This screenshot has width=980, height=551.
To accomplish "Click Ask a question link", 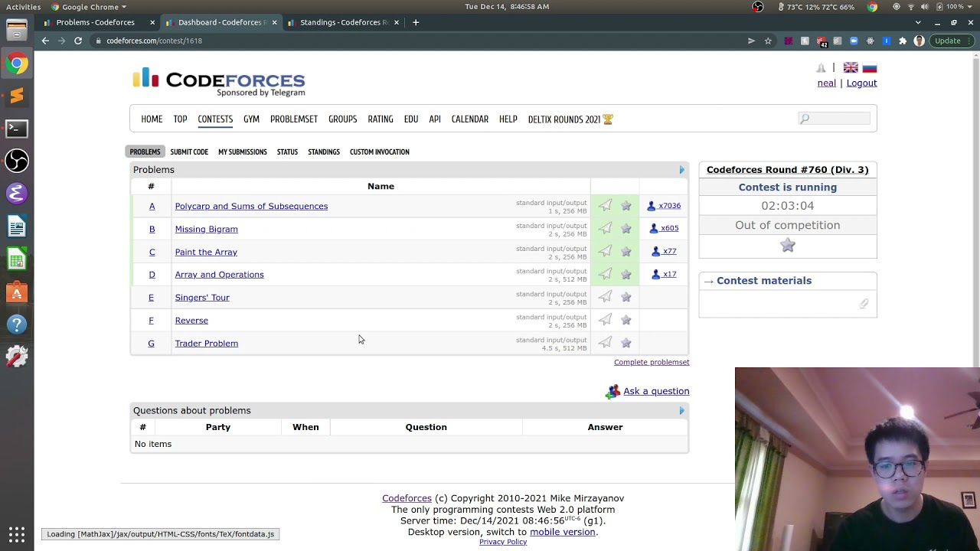I will [656, 391].
